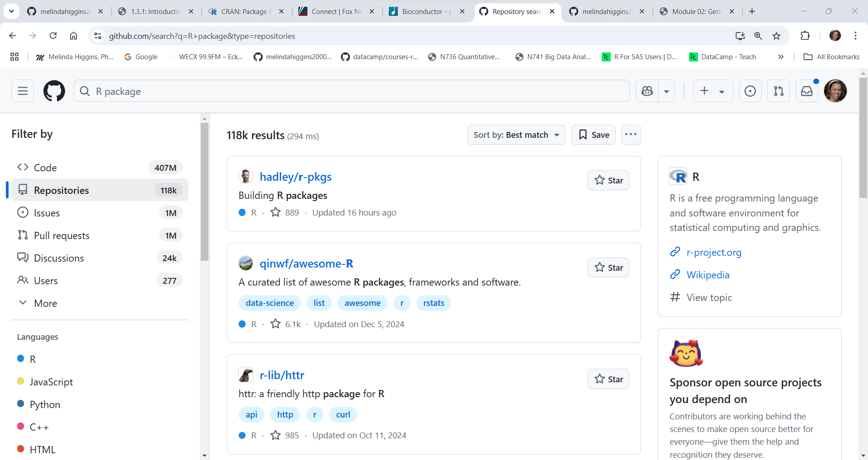This screenshot has width=868, height=460.
Task: Open the notifications inbox icon
Action: (x=807, y=91)
